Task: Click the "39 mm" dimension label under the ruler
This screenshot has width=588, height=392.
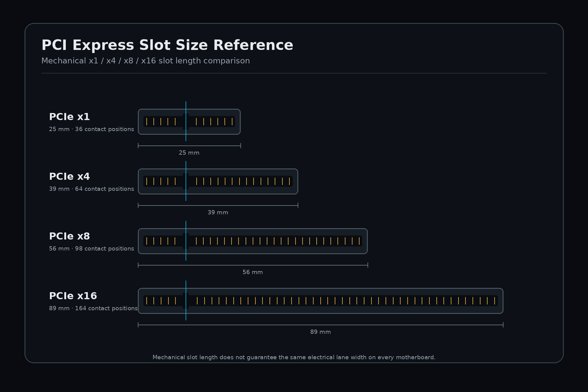Action: click(x=218, y=212)
